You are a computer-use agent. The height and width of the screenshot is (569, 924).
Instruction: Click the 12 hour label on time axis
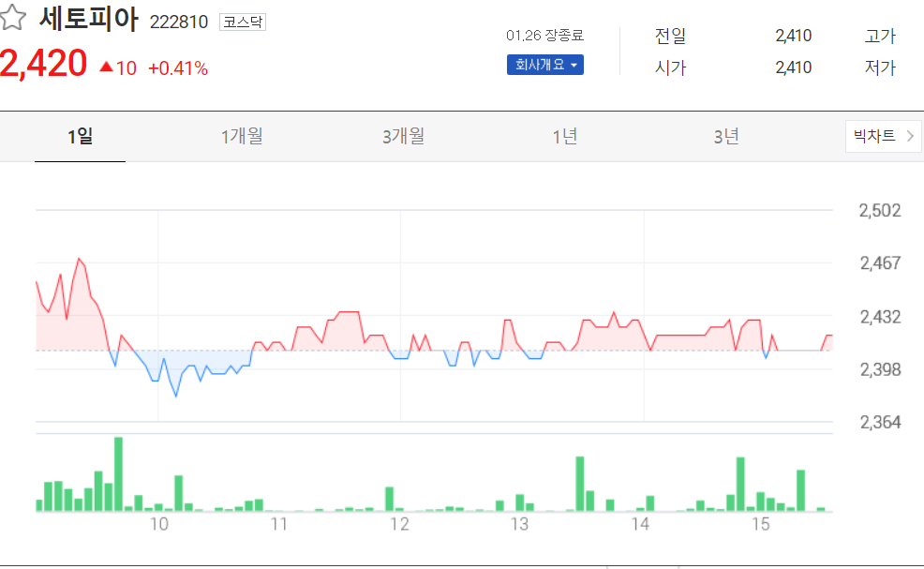pos(399,524)
